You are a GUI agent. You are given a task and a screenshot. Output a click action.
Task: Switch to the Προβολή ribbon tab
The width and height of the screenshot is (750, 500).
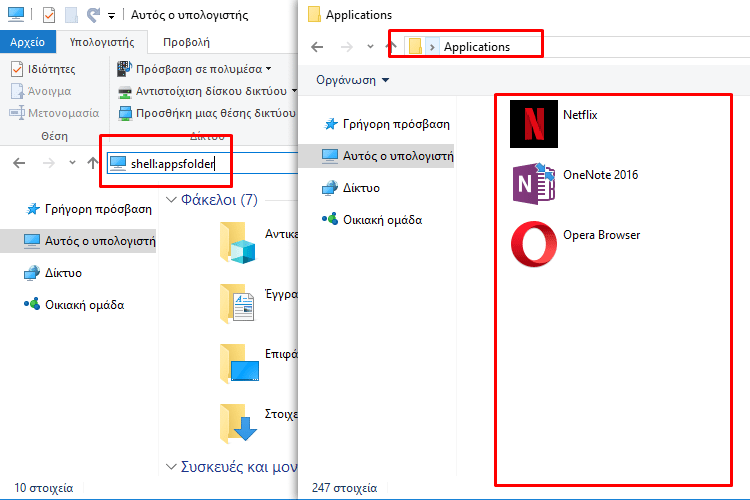pyautogui.click(x=187, y=42)
